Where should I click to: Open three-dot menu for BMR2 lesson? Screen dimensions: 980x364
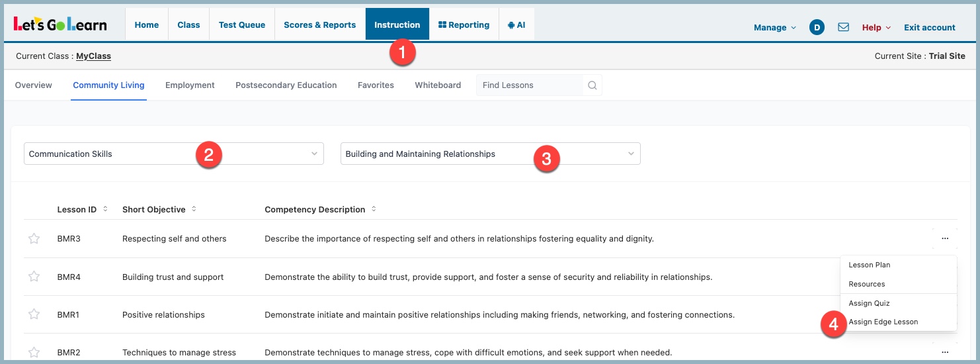coord(945,352)
